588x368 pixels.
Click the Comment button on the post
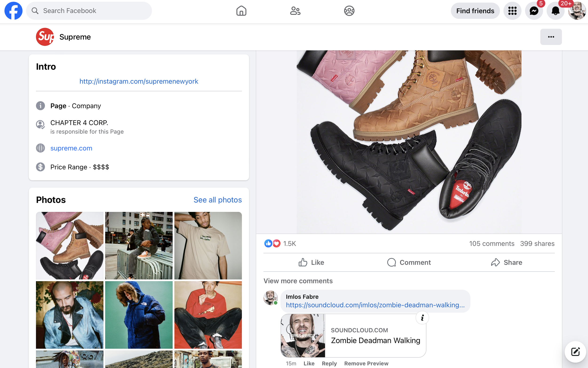tap(409, 262)
